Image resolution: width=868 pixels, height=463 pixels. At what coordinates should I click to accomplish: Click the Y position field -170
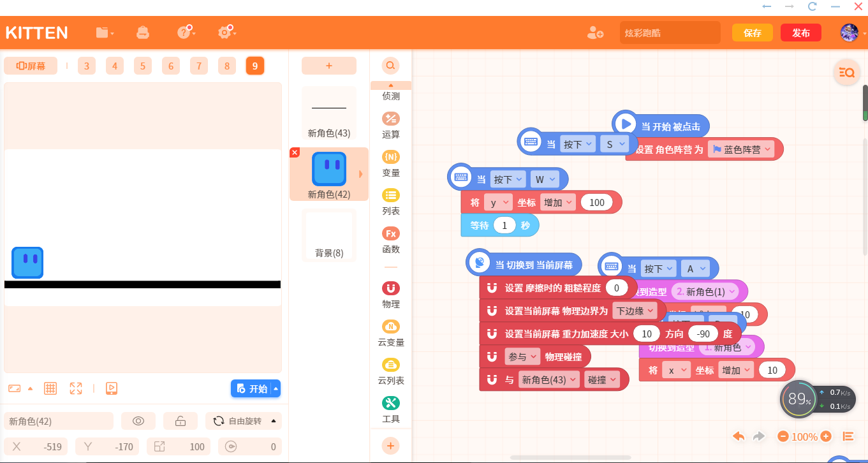tap(108, 446)
